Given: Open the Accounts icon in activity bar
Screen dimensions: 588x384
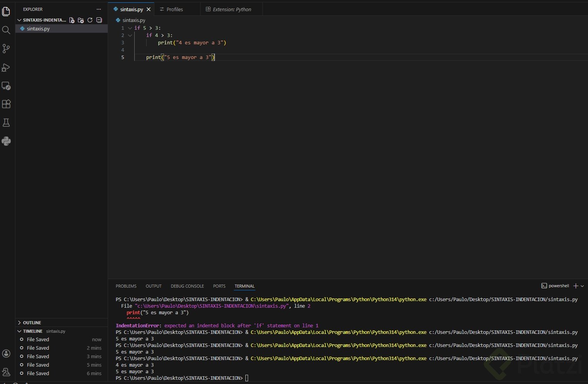Looking at the screenshot, I should tap(6, 354).
